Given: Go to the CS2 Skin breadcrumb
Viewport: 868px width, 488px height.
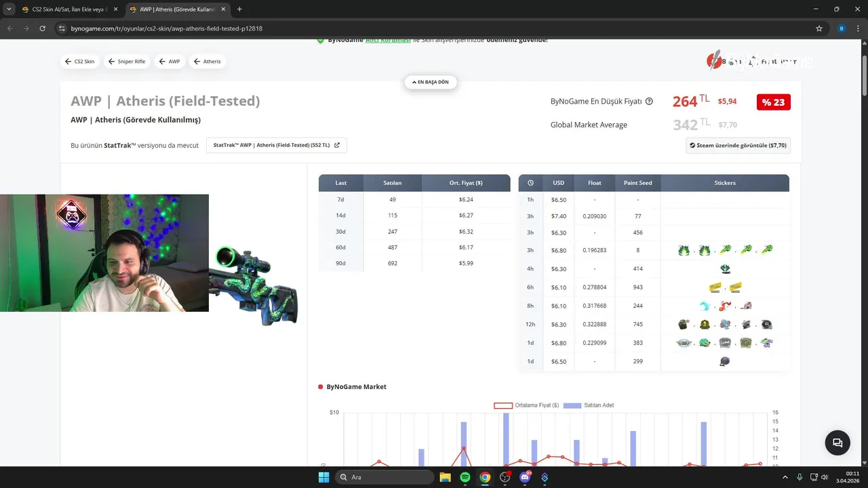Looking at the screenshot, I should point(80,61).
